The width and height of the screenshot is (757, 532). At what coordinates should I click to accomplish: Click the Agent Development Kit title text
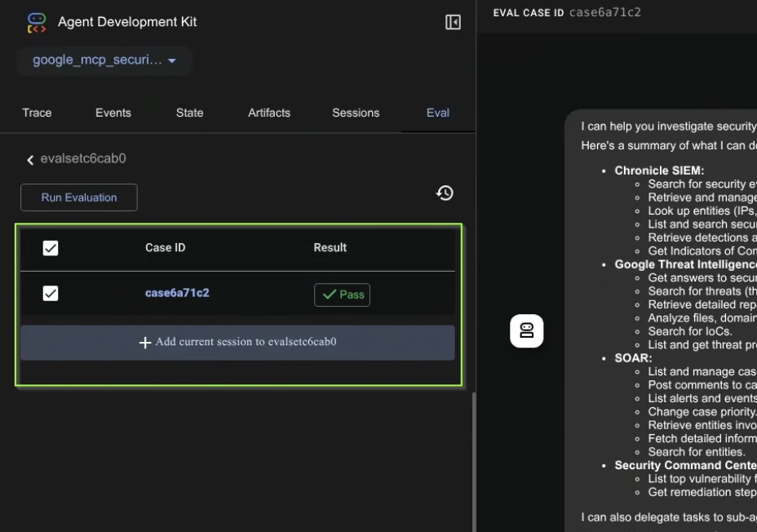[x=127, y=22]
